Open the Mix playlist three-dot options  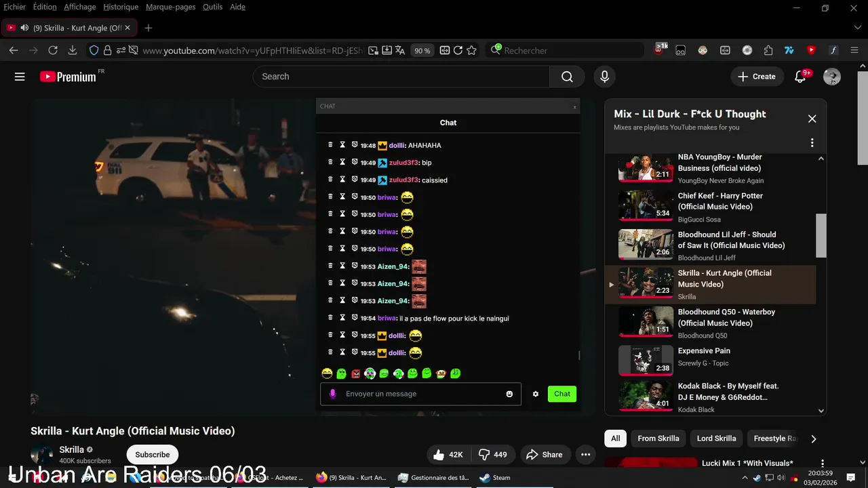coord(812,143)
